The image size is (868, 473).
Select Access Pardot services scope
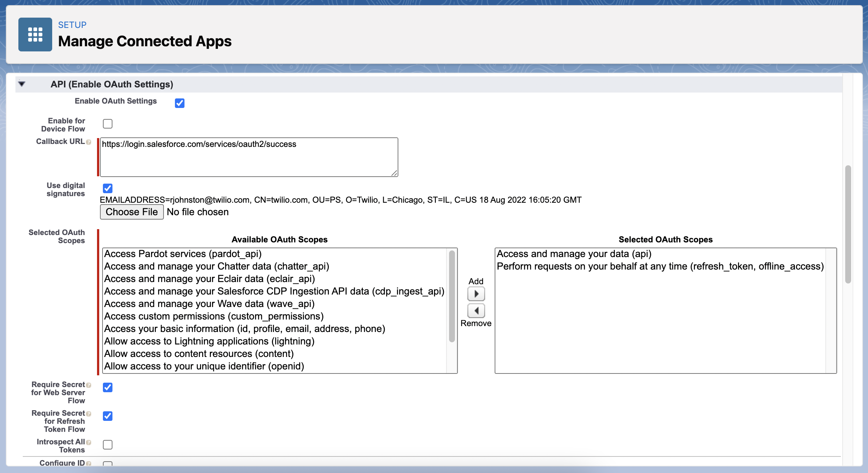pos(183,254)
